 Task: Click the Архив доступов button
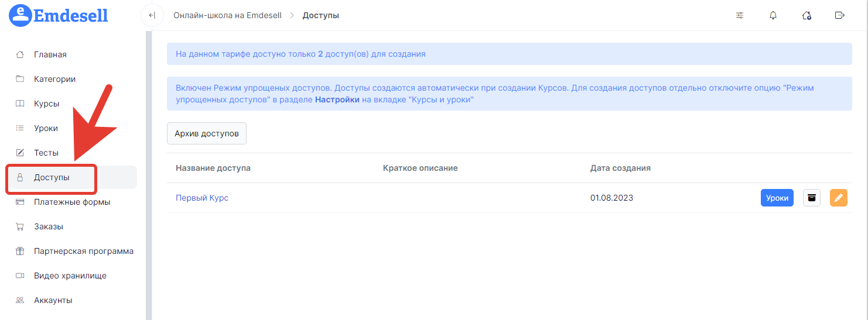click(207, 133)
